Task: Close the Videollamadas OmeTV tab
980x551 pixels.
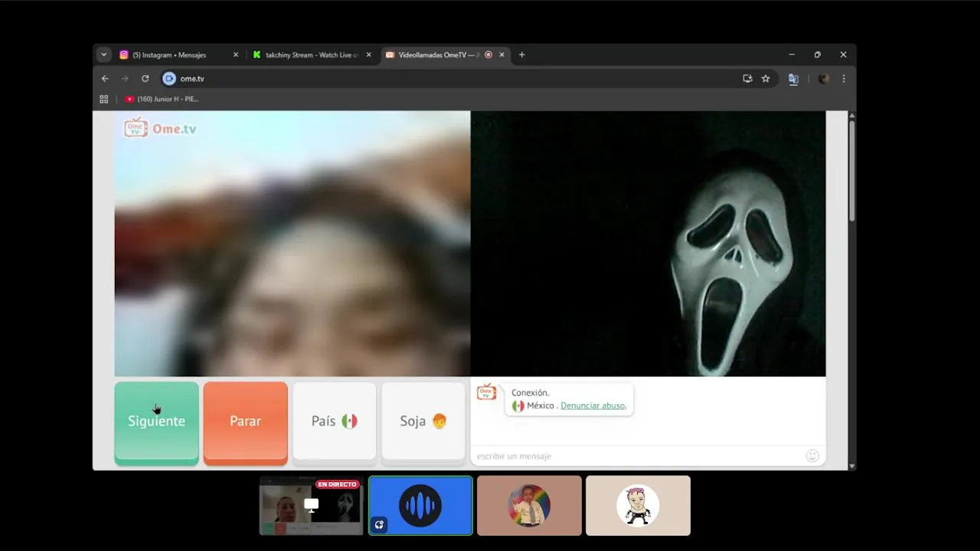Action: tap(502, 55)
